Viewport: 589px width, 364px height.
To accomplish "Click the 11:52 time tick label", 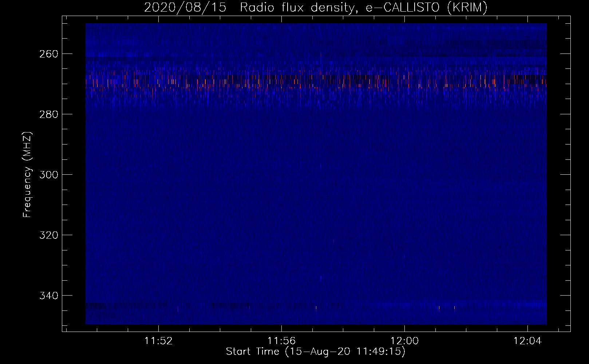I will pyautogui.click(x=158, y=341).
